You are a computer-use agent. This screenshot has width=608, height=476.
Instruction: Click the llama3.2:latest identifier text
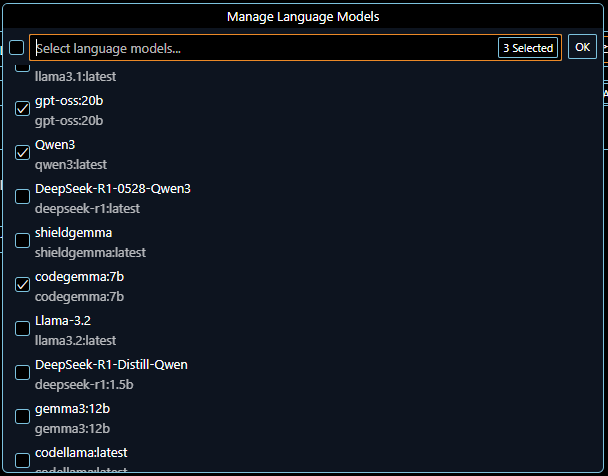[x=75, y=341]
